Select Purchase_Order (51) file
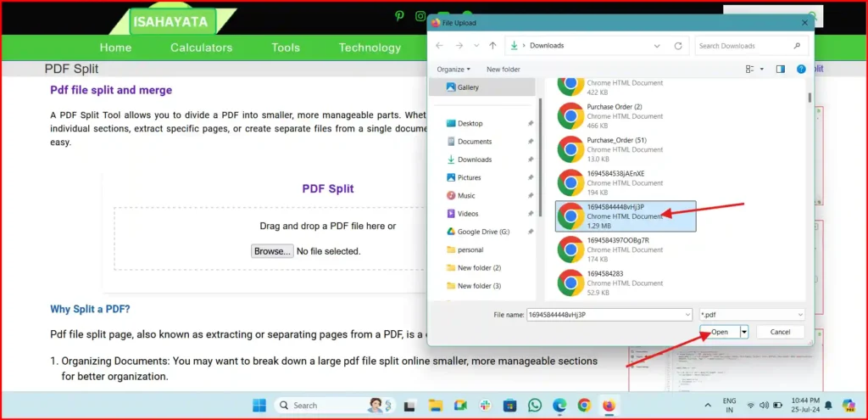 click(x=626, y=149)
